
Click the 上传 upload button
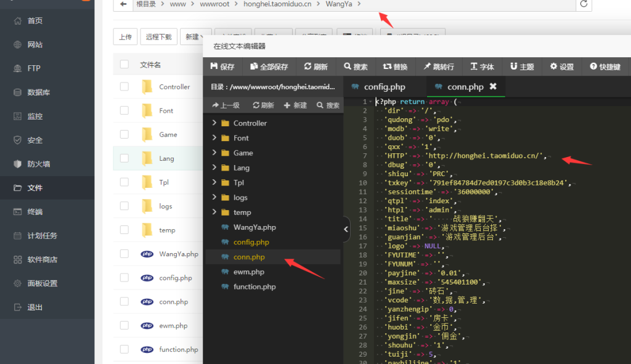pos(125,36)
